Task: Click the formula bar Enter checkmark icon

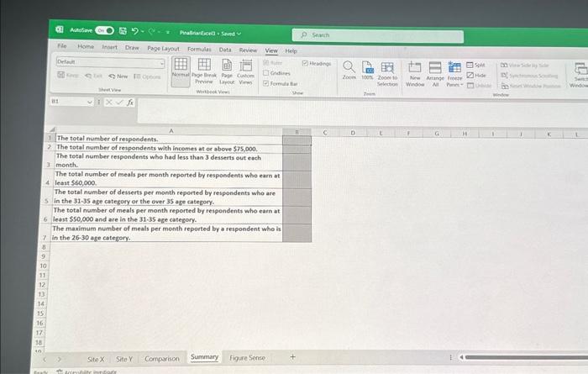Action: [119, 102]
